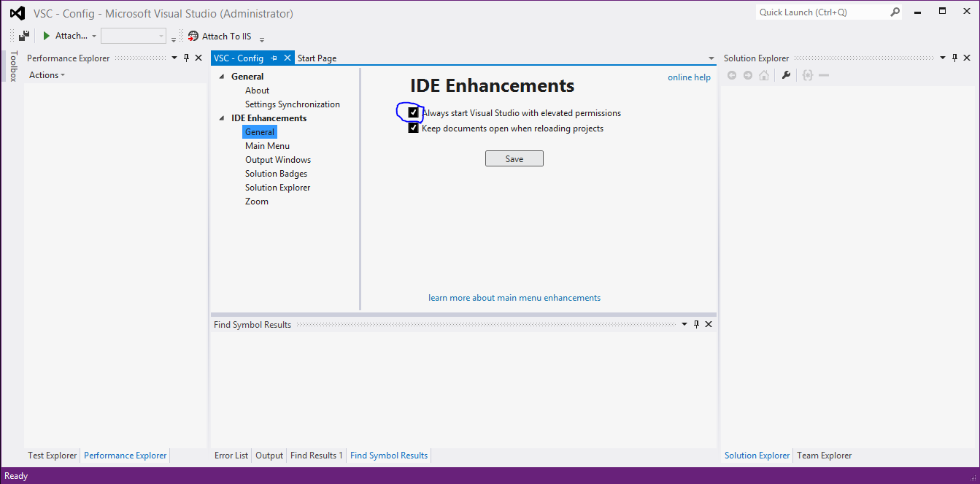Close the Solution Explorer panel
Viewport: 980px width, 484px height.
[x=968, y=58]
